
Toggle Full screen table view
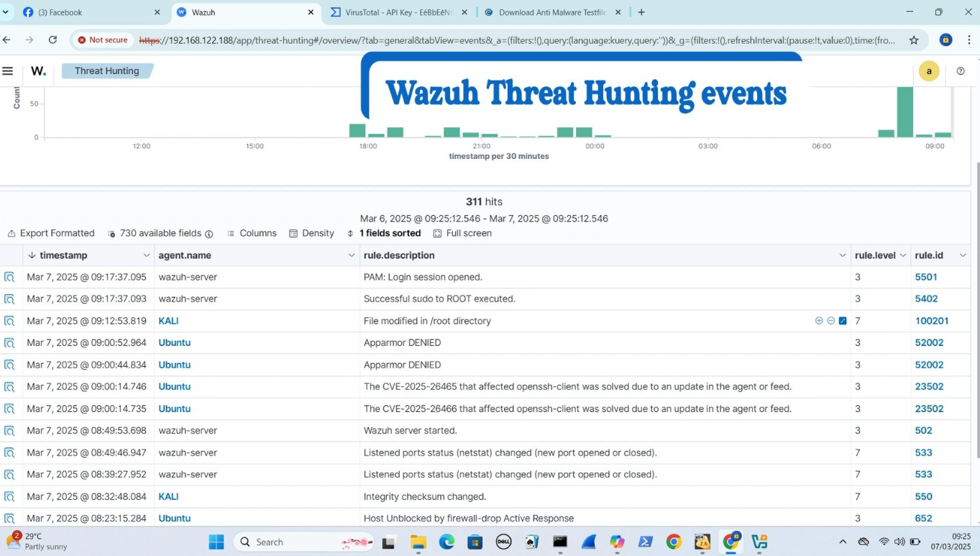462,233
